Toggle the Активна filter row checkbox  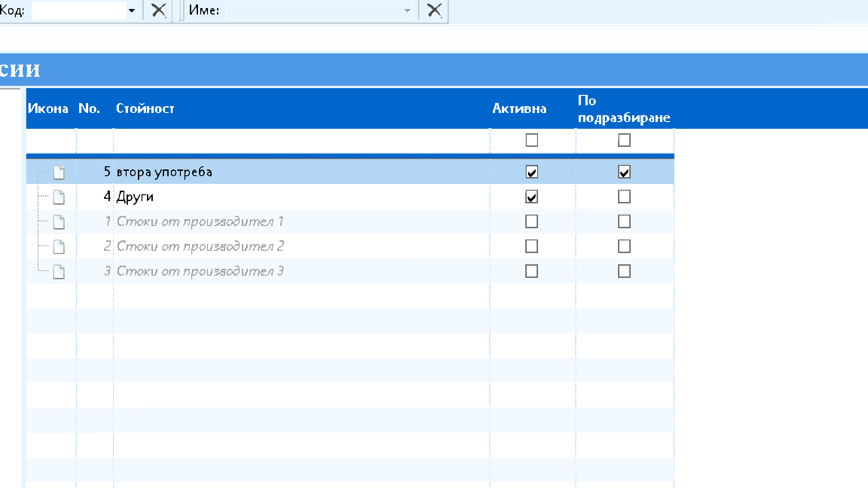(532, 140)
